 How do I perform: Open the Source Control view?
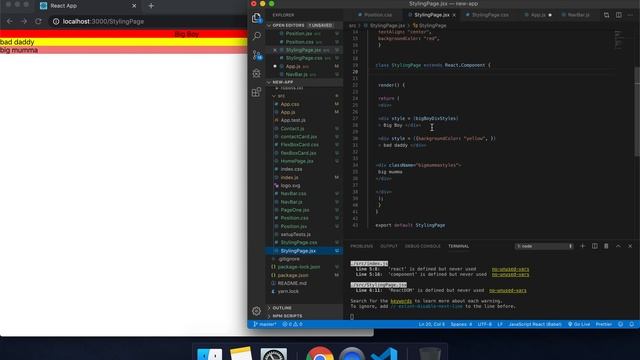[x=257, y=55]
